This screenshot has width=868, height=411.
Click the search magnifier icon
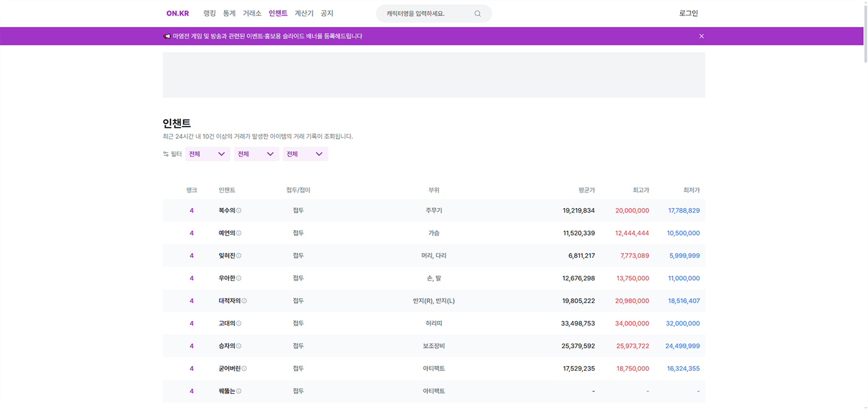click(x=477, y=14)
